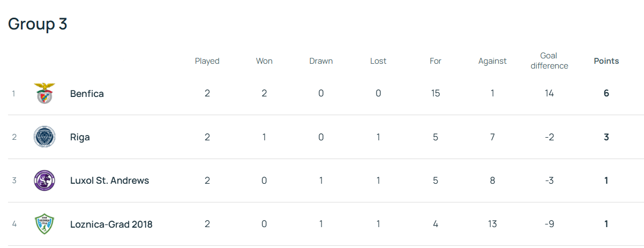This screenshot has height=248, width=644.
Task: Click Benfica's 6 points value
Action: [606, 93]
